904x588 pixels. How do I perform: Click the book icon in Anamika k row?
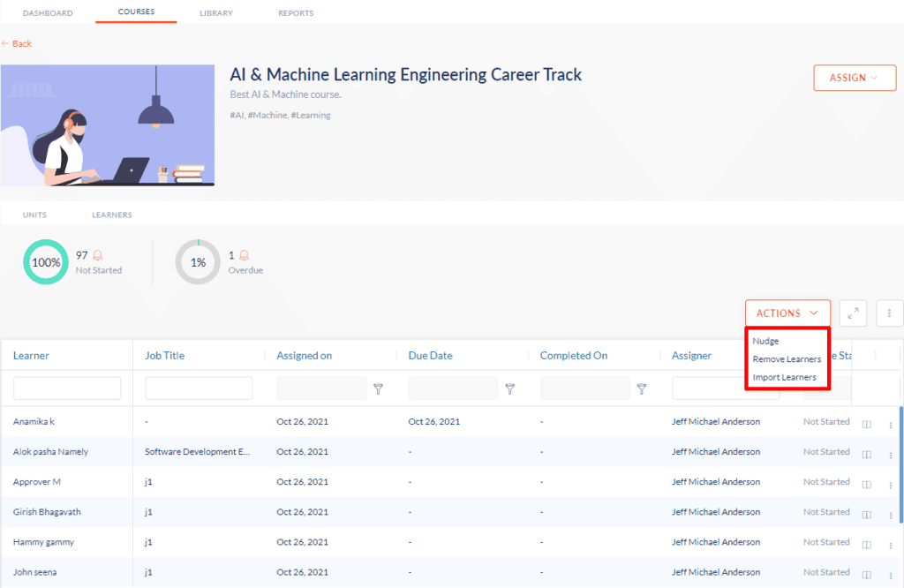[x=867, y=425]
